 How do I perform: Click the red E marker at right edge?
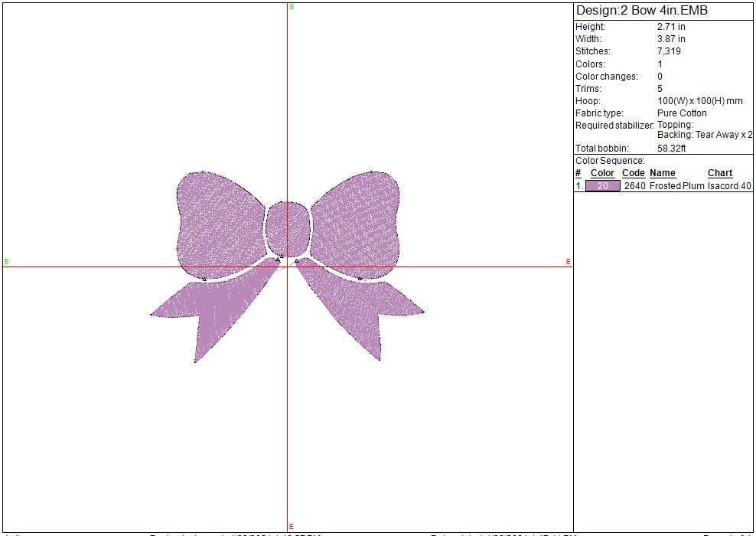pyautogui.click(x=568, y=262)
